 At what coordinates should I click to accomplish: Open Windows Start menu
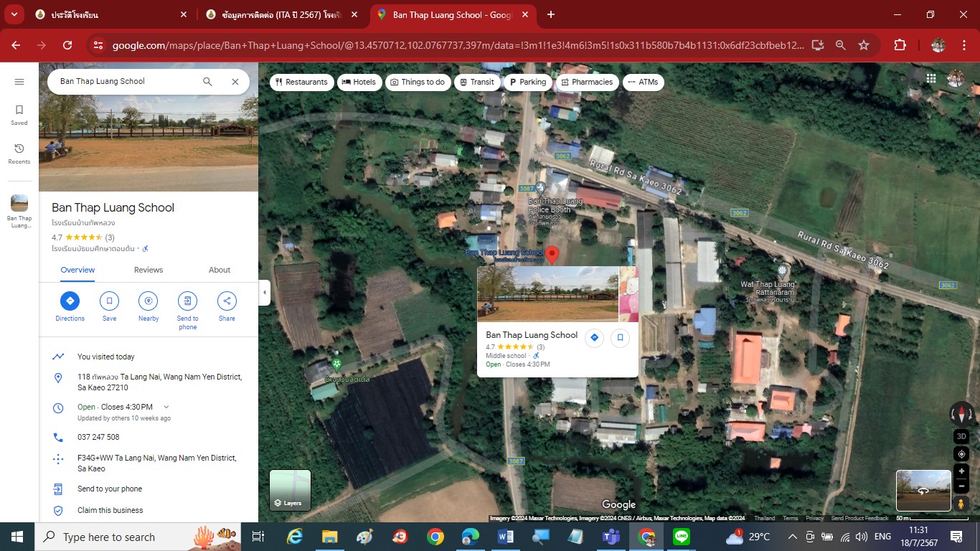[17, 537]
